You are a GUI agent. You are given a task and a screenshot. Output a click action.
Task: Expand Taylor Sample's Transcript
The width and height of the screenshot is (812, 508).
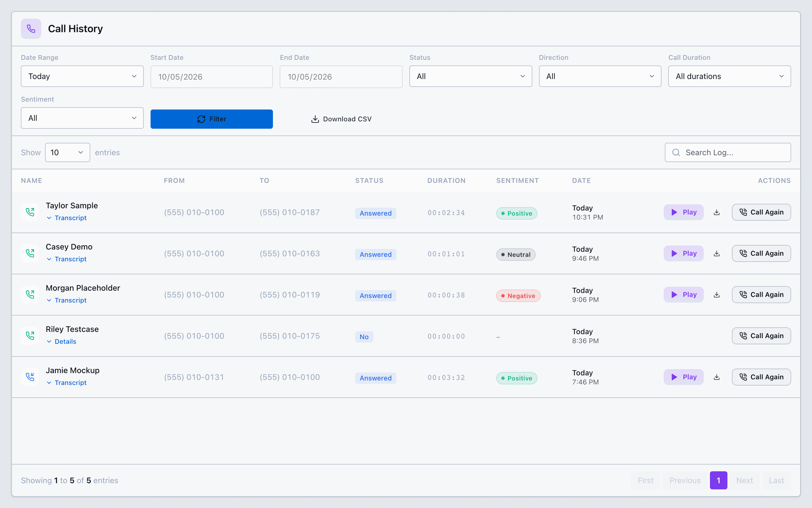pyautogui.click(x=67, y=218)
